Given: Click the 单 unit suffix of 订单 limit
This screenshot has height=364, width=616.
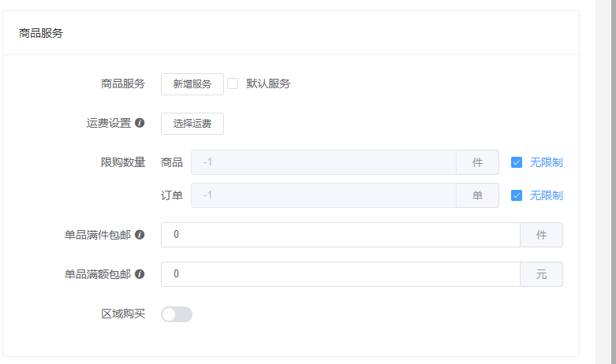Looking at the screenshot, I should [x=477, y=195].
